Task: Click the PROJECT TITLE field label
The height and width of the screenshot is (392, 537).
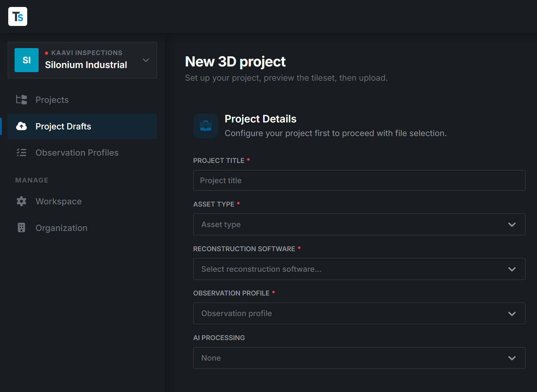Action: click(x=219, y=161)
